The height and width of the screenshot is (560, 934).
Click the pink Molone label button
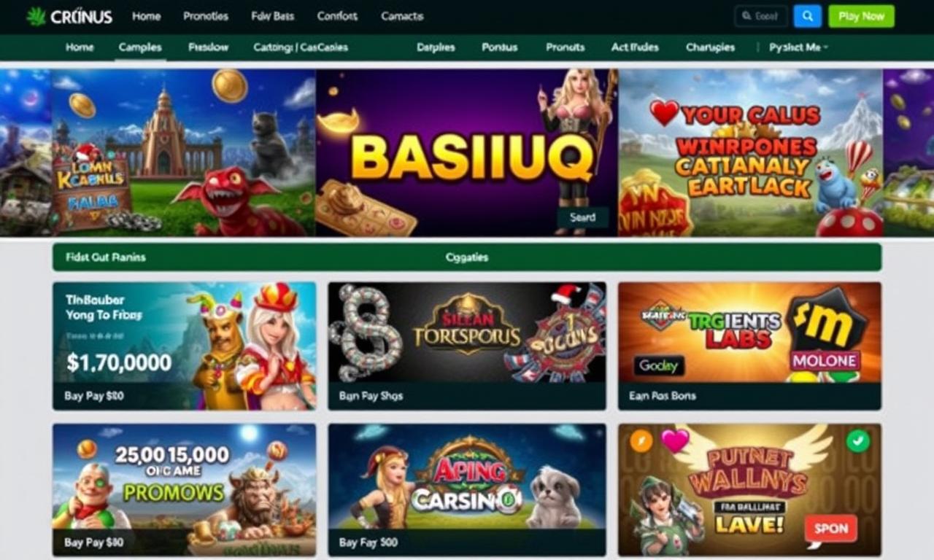[825, 360]
